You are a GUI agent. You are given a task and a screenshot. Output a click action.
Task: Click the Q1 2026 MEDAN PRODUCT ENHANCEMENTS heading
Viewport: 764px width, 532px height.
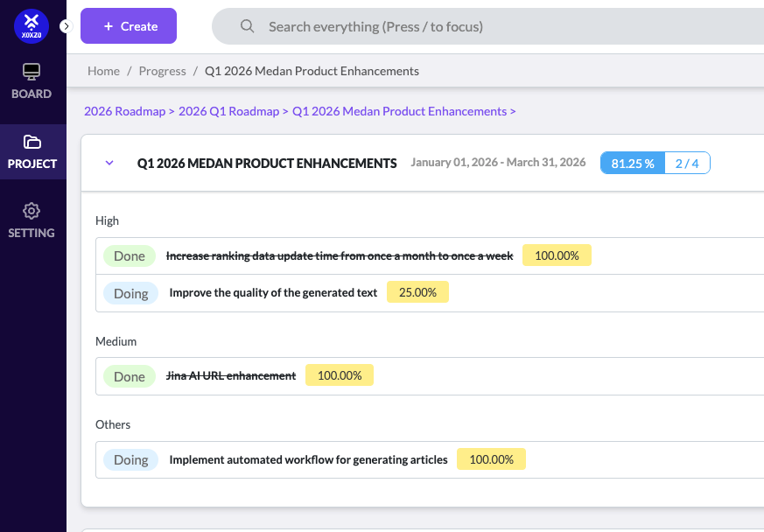point(267,164)
